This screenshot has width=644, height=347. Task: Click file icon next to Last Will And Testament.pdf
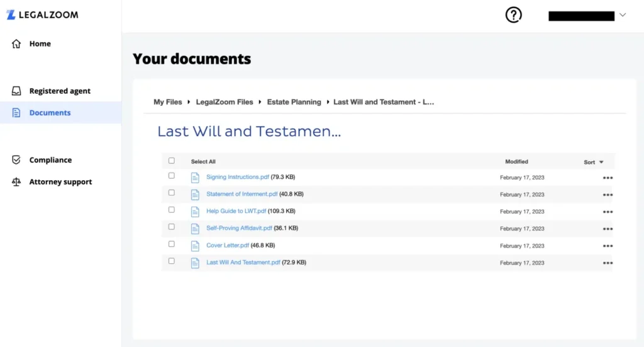(195, 263)
